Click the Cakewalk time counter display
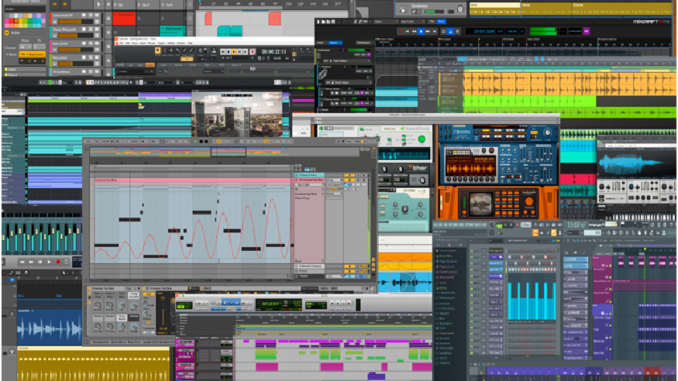 pos(274,52)
